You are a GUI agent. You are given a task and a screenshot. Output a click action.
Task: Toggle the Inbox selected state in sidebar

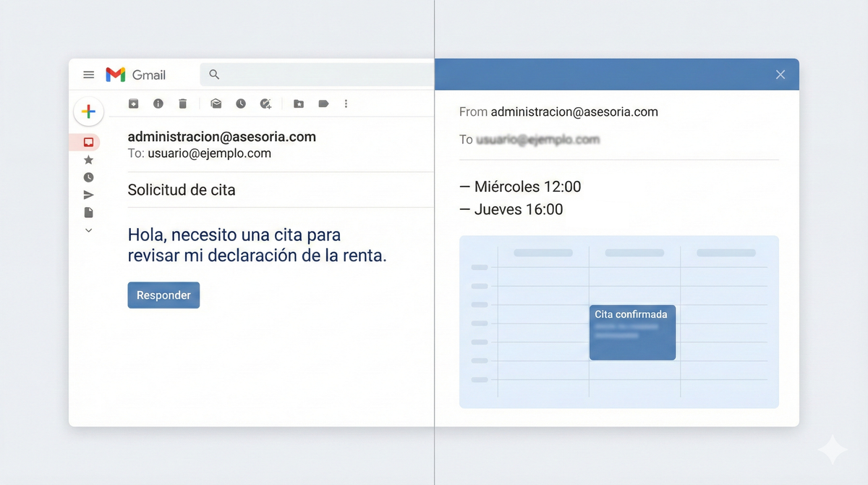88,142
